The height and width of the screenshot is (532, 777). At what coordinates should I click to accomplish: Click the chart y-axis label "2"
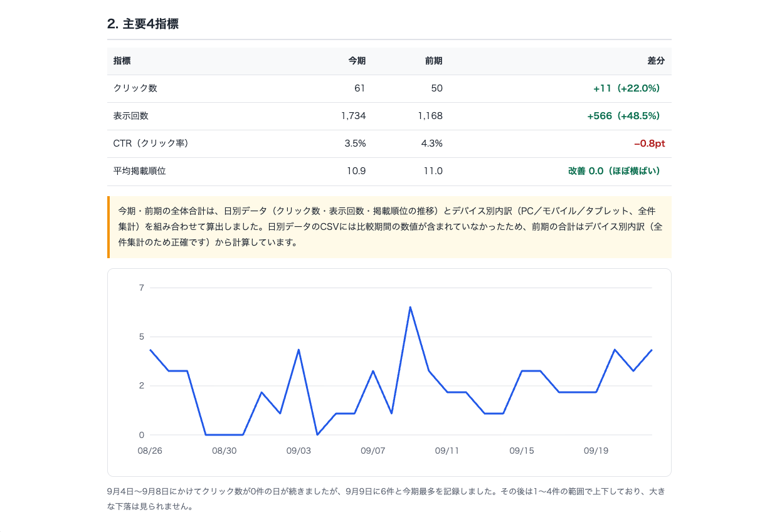click(142, 386)
